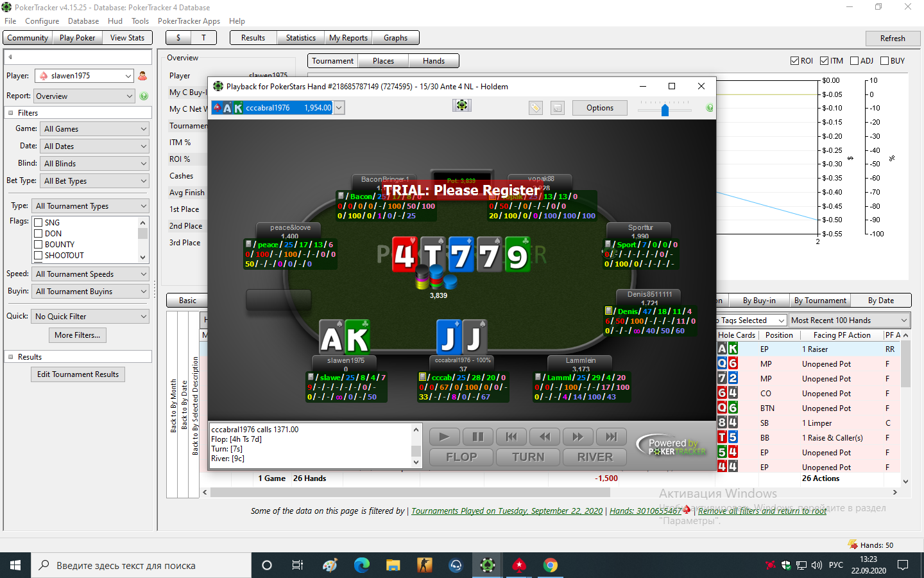Click the tag icon in replayer toolbar
This screenshot has width=924, height=578.
coord(536,108)
